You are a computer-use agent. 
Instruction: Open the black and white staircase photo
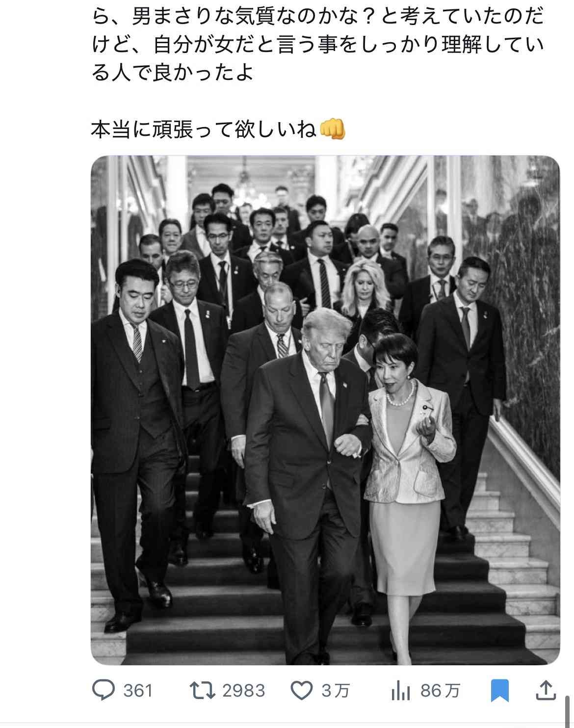(x=325, y=410)
